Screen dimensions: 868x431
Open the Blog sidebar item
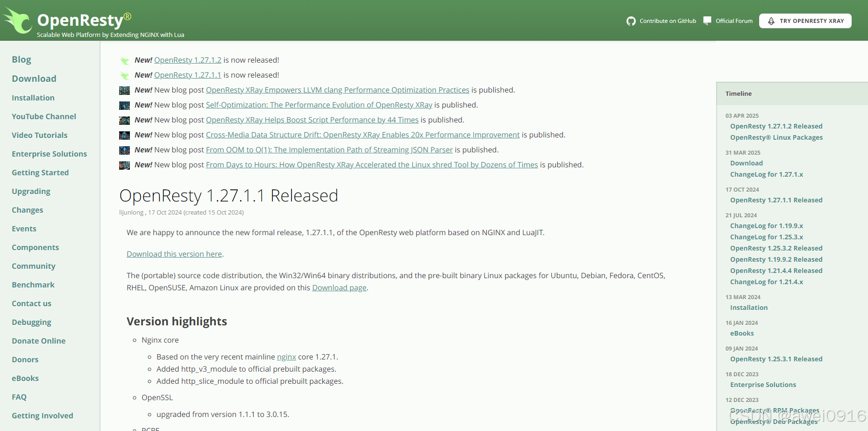point(21,59)
